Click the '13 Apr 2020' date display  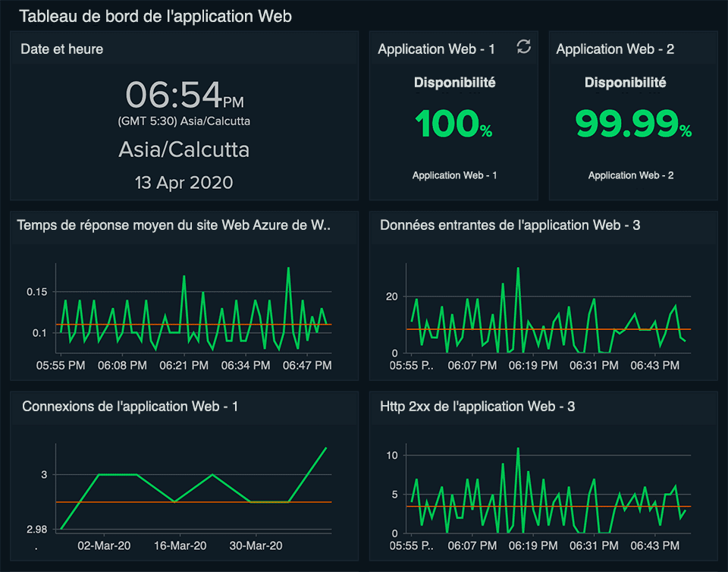tap(184, 182)
